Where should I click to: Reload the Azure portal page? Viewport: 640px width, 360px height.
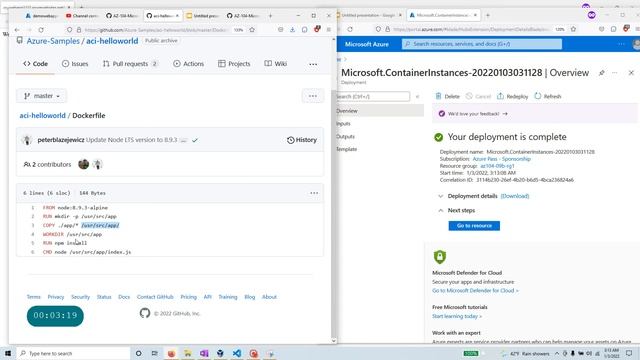(350, 29)
